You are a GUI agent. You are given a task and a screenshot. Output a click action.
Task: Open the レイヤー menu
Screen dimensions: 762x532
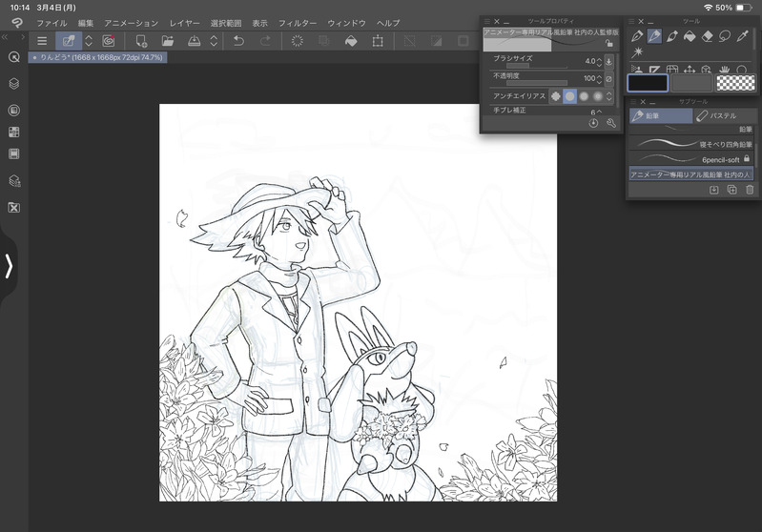click(185, 23)
